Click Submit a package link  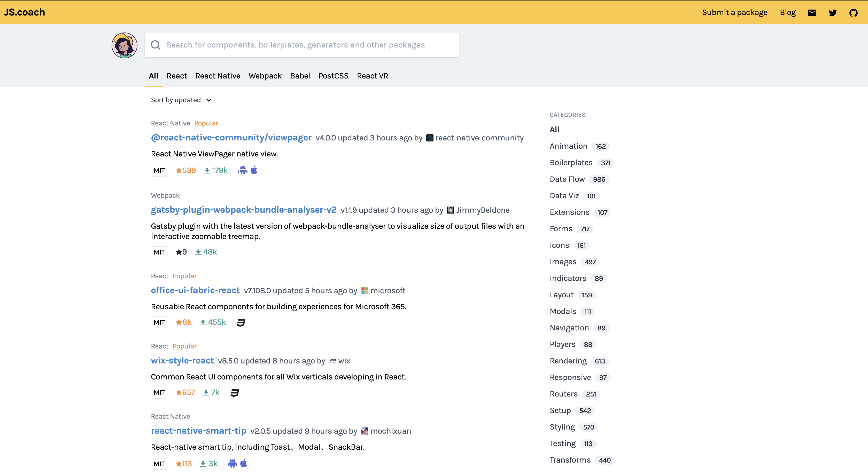(734, 12)
